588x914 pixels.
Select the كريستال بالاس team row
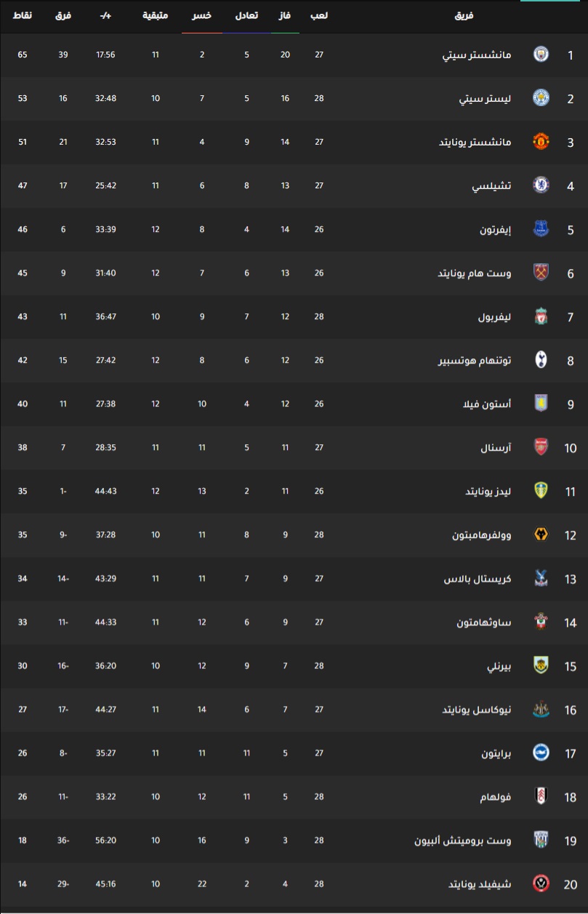294,579
